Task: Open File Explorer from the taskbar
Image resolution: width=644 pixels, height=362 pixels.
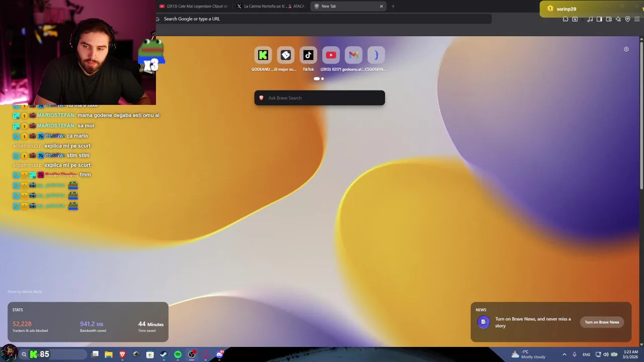Action: click(x=109, y=354)
